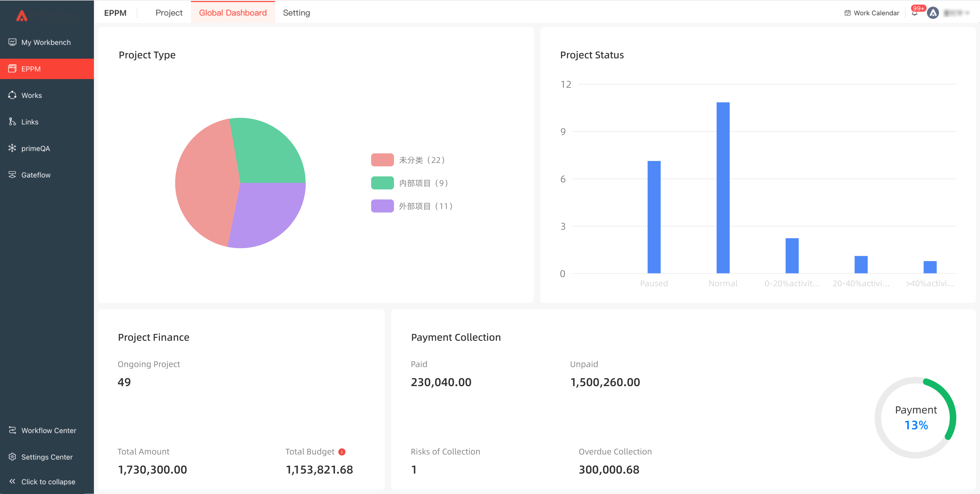Click the EPPM header label
Viewport: 980px width, 494px height.
[115, 13]
